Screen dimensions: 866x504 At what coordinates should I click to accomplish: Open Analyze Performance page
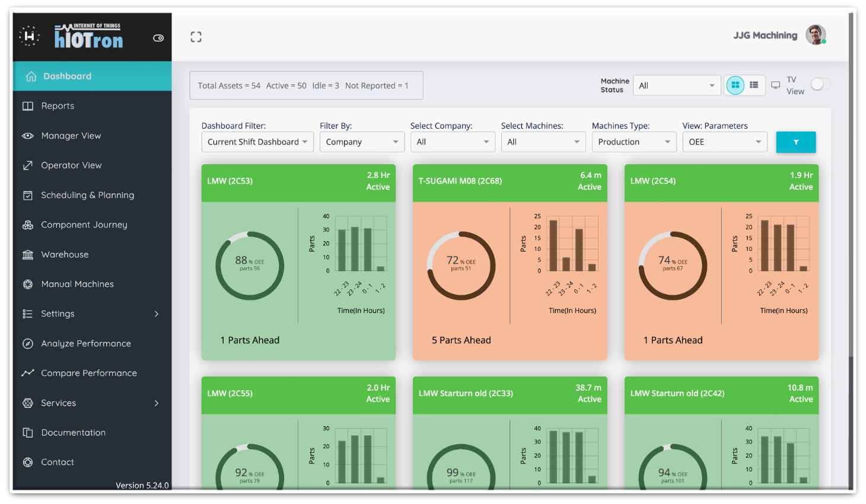pos(92,343)
